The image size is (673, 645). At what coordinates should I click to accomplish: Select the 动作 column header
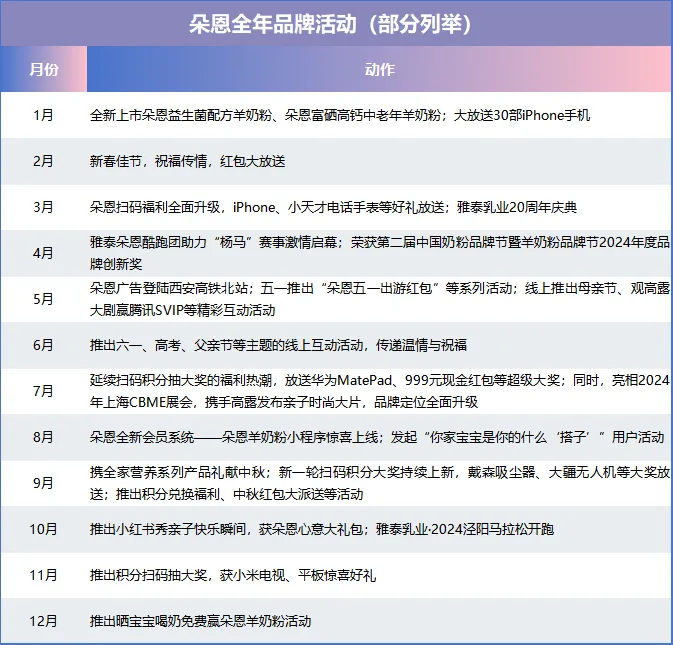(380, 70)
